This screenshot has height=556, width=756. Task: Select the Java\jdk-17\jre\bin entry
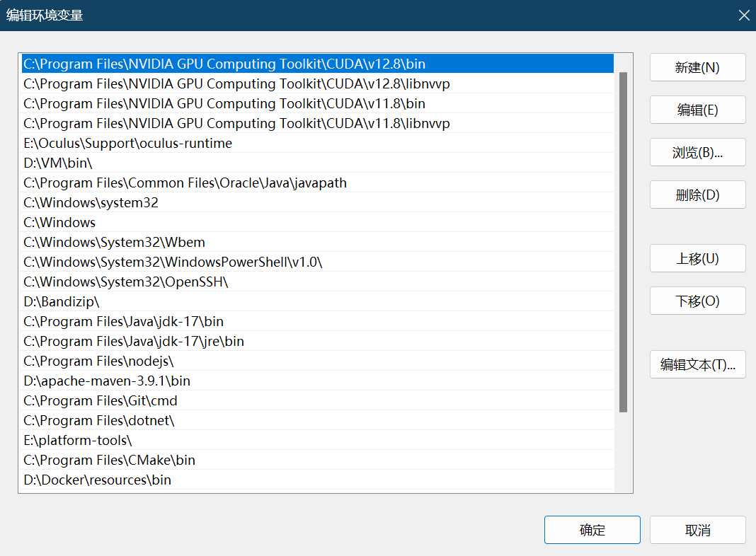coord(318,341)
